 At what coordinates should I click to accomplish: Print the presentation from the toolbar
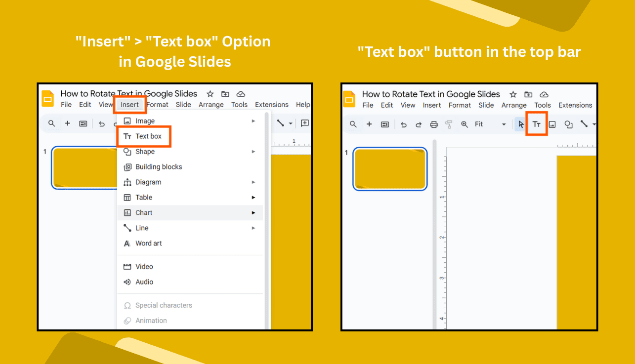point(434,124)
